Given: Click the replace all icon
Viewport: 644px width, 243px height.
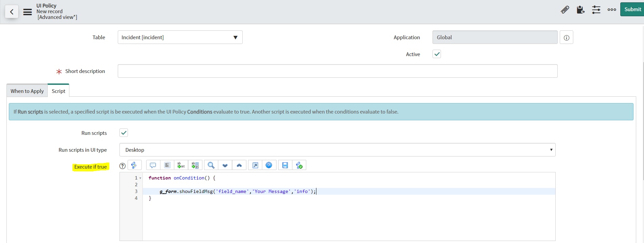Looking at the screenshot, I should click(195, 165).
